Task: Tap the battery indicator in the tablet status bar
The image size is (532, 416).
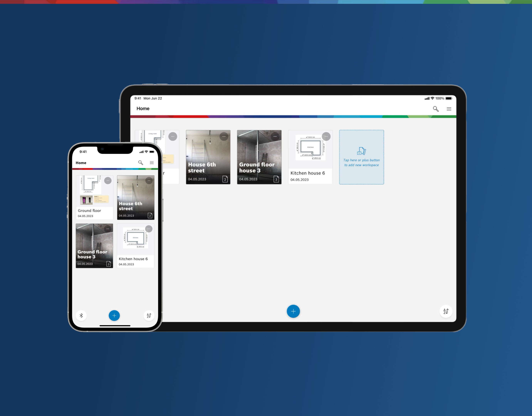Action: 449,98
